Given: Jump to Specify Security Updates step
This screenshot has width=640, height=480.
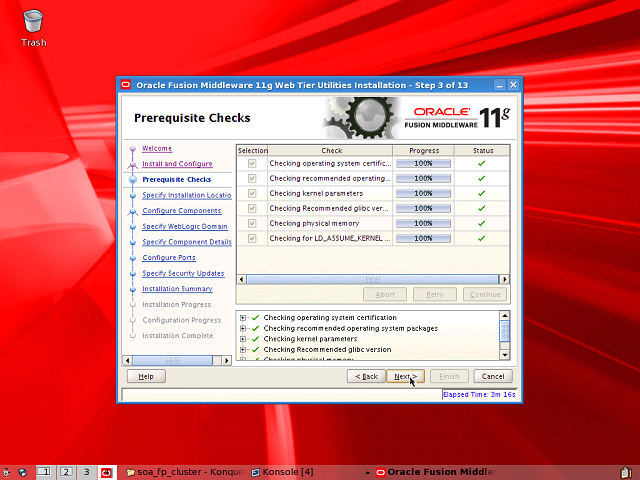Looking at the screenshot, I should point(183,273).
